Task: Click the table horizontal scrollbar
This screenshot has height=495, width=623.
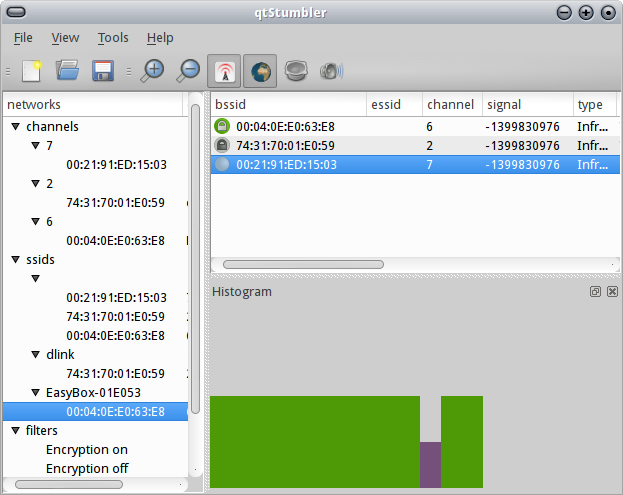Action: pyautogui.click(x=304, y=265)
